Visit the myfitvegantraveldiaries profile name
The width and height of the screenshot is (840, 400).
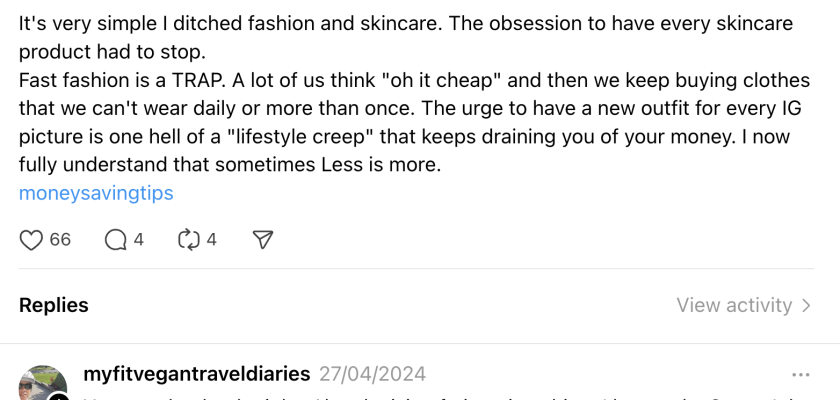pos(194,374)
